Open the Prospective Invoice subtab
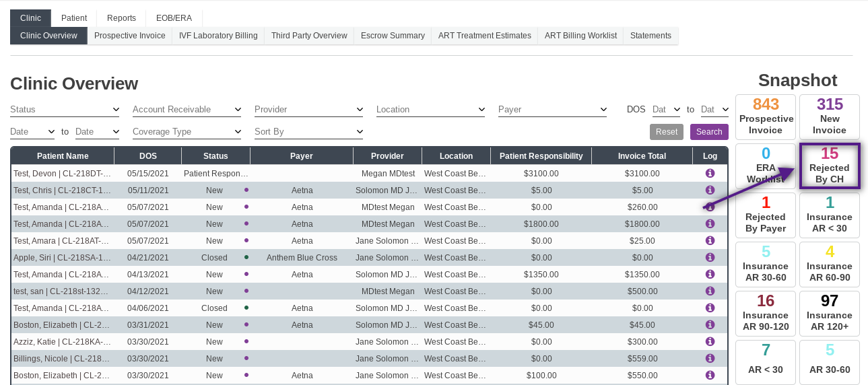The image size is (868, 385). (130, 36)
